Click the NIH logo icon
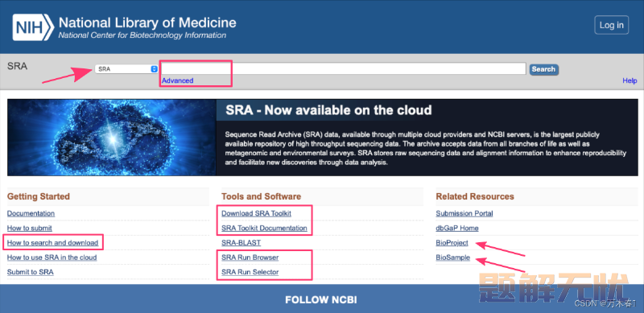644x313 pixels. 33,27
